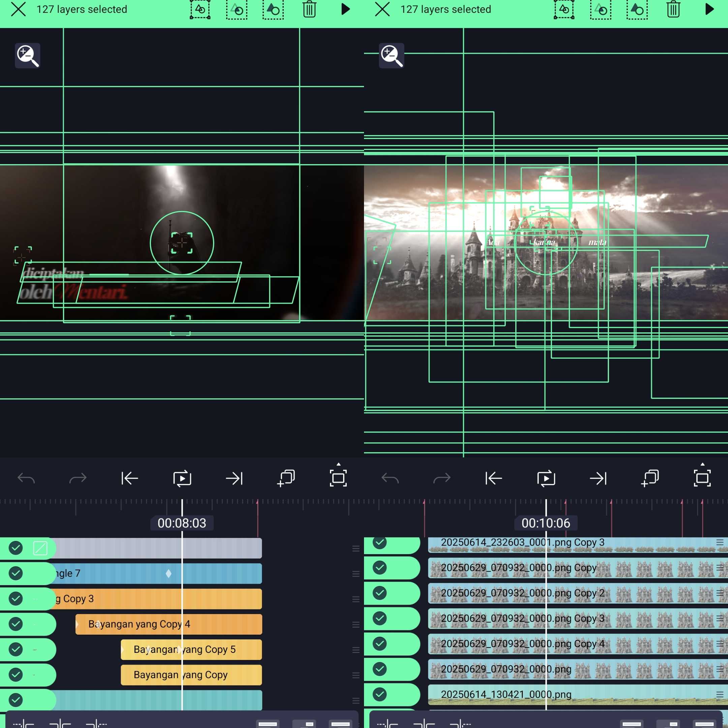Close the layer selection in right screen
728x728 pixels.
[x=382, y=9]
